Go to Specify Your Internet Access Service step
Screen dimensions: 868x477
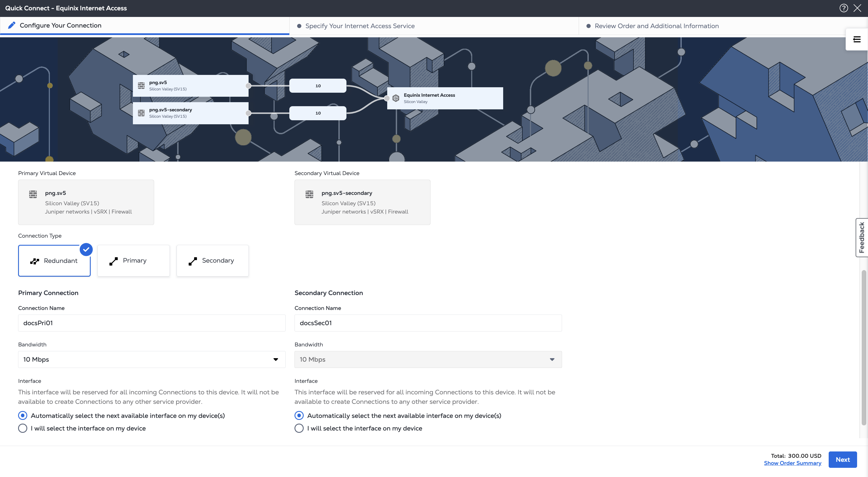360,26
